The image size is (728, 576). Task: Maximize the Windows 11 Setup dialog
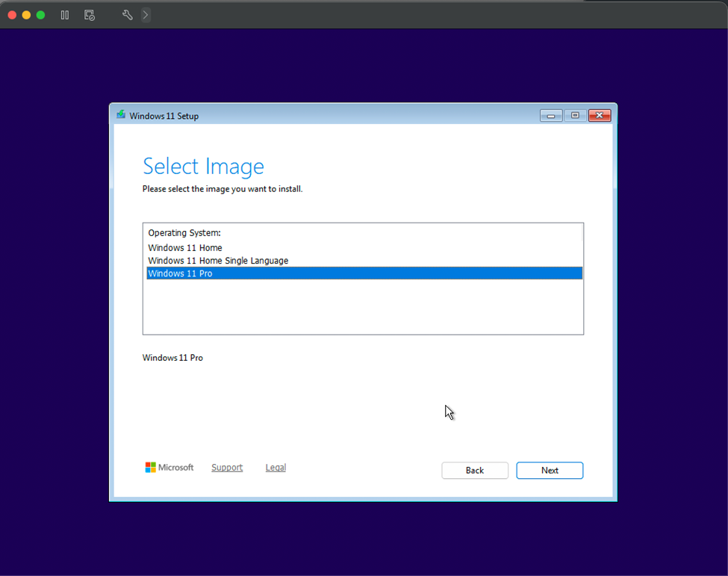click(x=575, y=116)
